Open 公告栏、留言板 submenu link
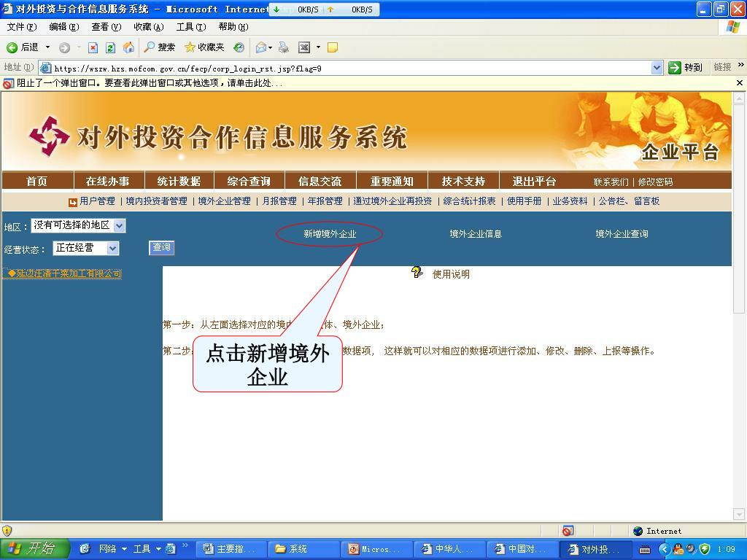Screen dimensions: 747x560 point(629,201)
